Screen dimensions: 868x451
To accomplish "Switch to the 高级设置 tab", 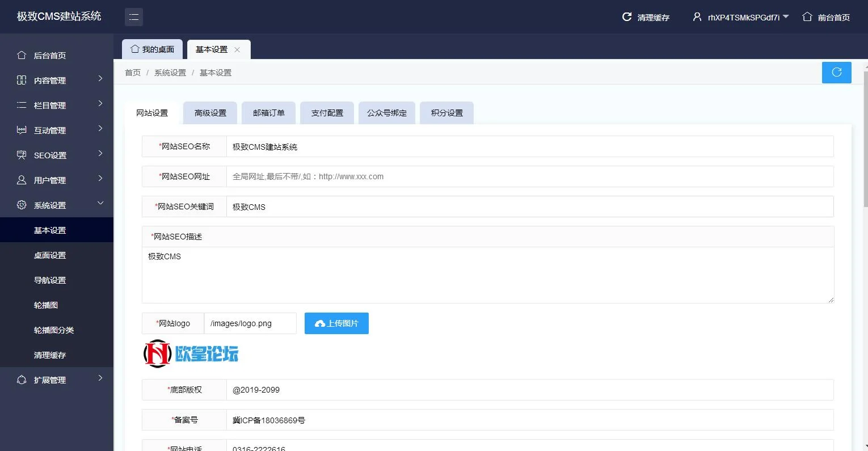I will point(210,113).
